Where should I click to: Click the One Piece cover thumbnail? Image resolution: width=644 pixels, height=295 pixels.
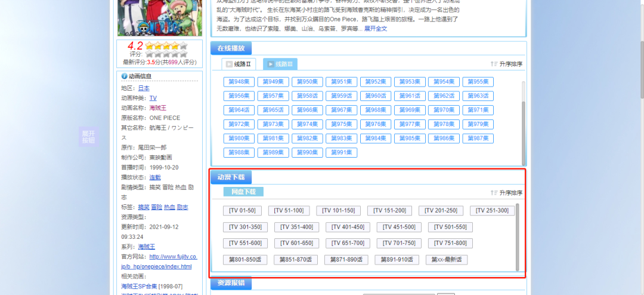click(x=160, y=18)
